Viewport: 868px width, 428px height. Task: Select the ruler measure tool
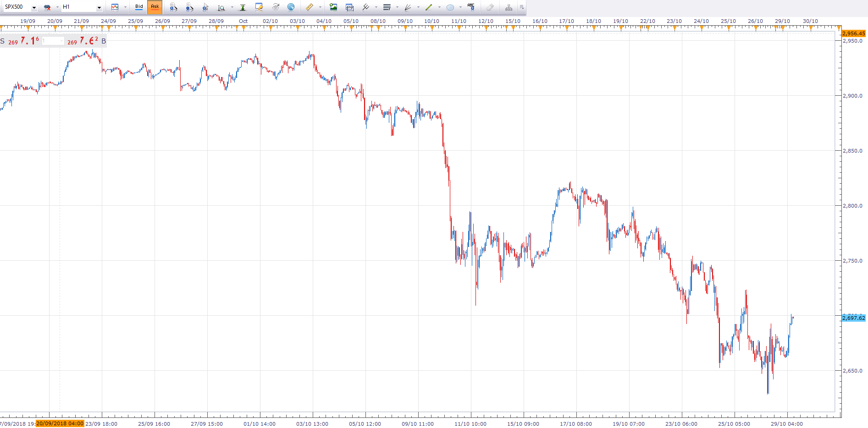310,7
